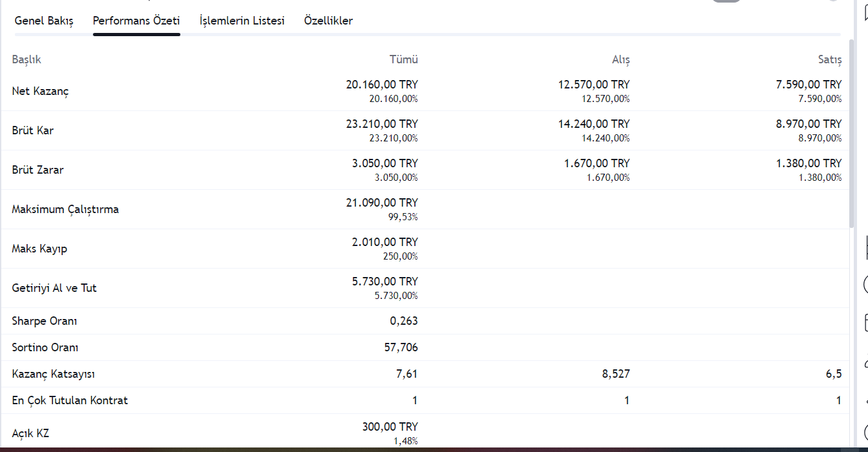Select the Performans Özeti tab
The width and height of the screenshot is (868, 452).
[136, 21]
